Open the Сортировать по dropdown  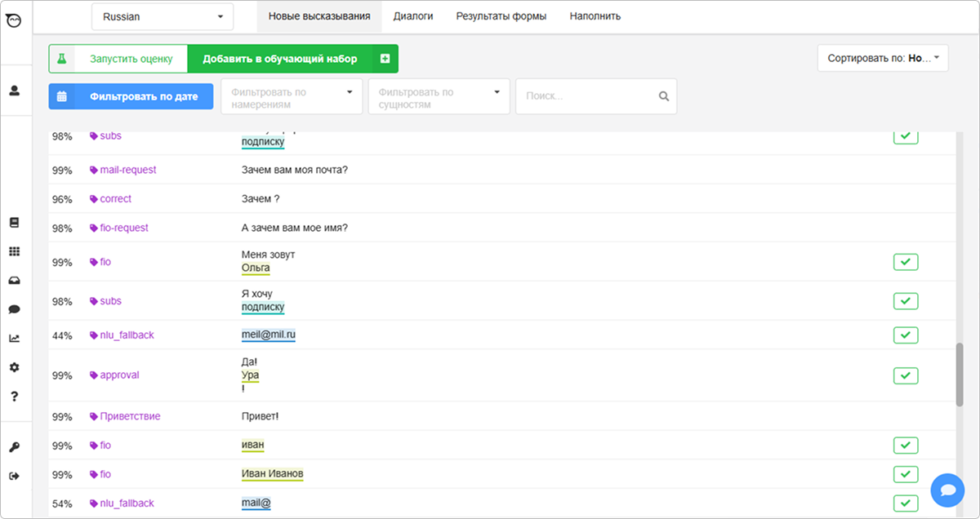883,59
